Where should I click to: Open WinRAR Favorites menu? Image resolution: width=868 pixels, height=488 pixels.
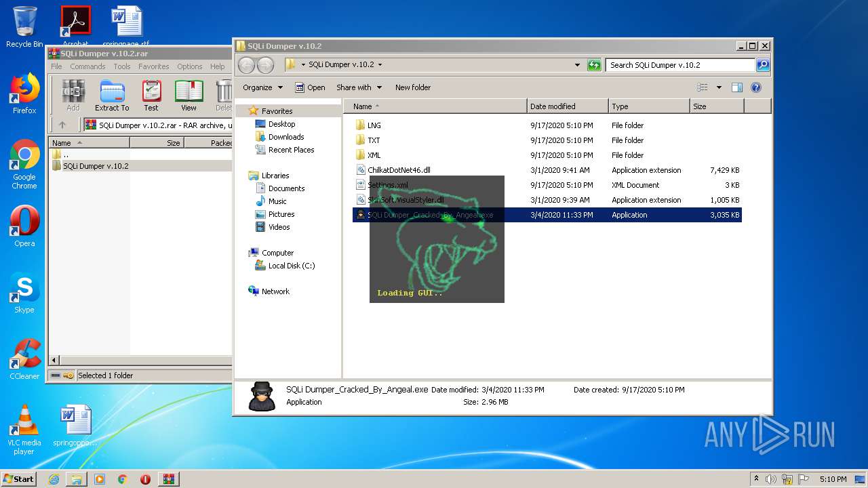(x=154, y=66)
